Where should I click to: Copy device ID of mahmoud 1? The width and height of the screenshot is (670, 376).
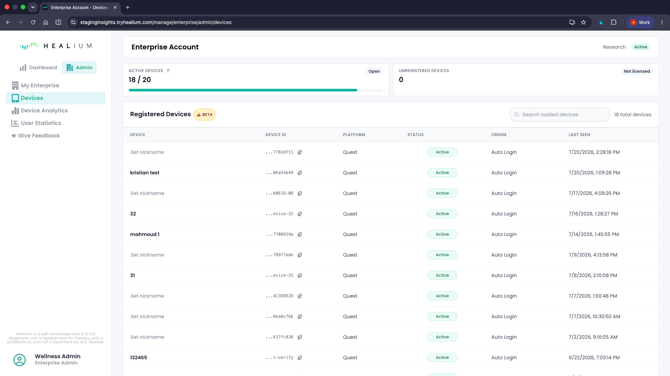(x=300, y=234)
